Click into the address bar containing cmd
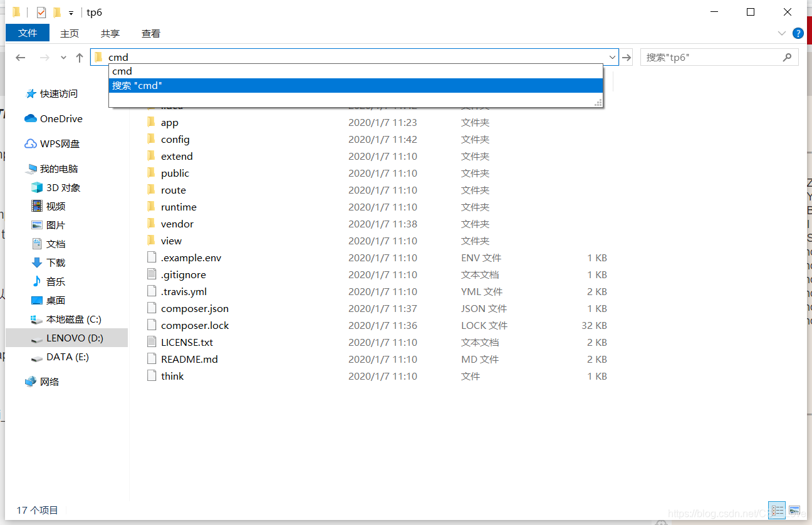Viewport: 812px width, 525px height. 355,57
